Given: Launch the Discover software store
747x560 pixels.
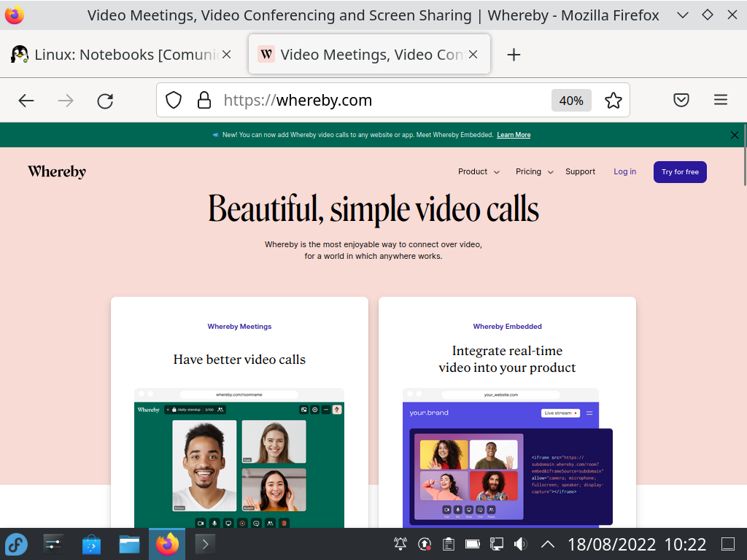Looking at the screenshot, I should coord(91,544).
